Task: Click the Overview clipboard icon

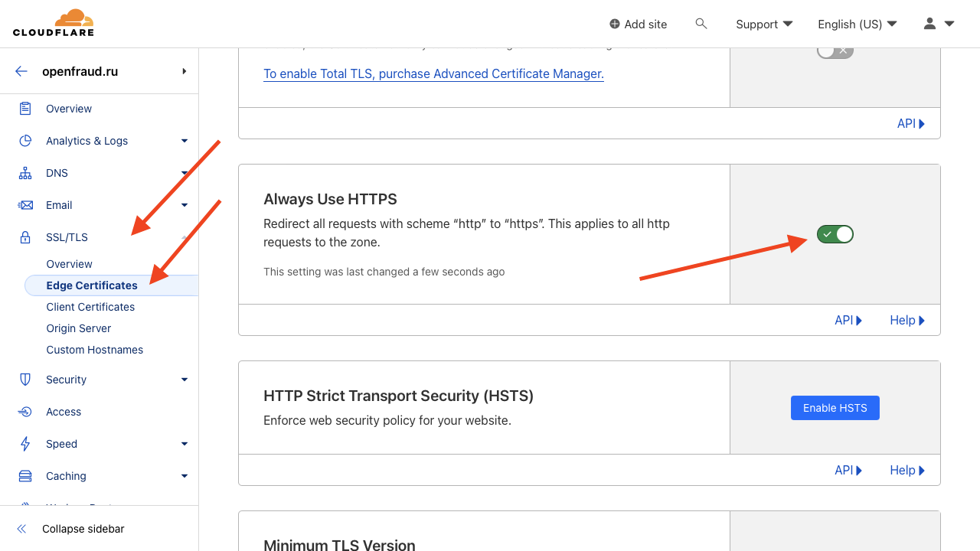Action: click(x=25, y=109)
